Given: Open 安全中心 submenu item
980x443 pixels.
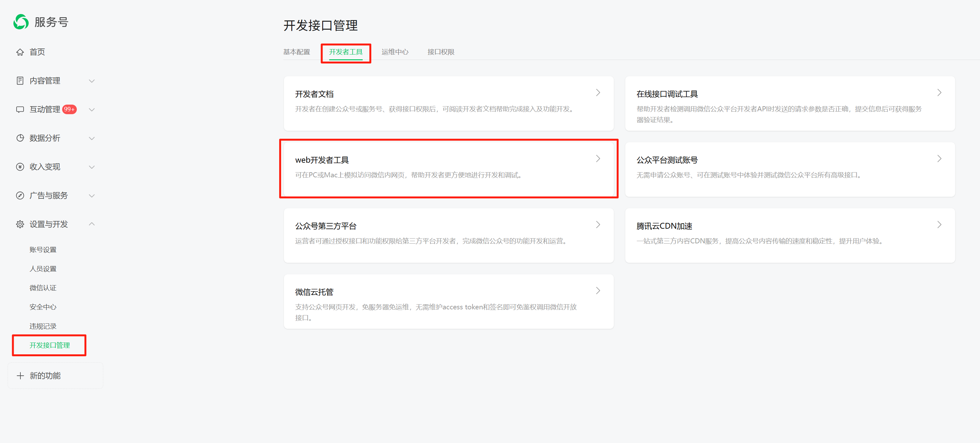Looking at the screenshot, I should click(x=43, y=307).
